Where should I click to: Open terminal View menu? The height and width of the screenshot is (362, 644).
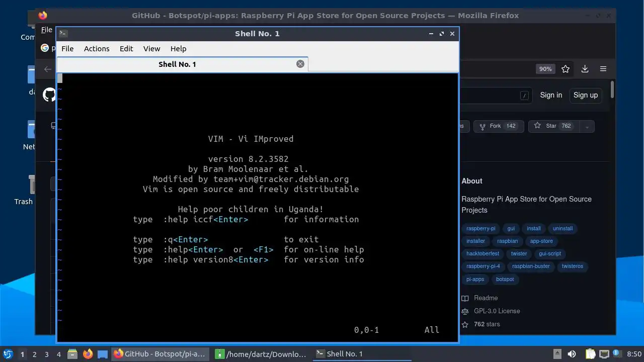151,49
